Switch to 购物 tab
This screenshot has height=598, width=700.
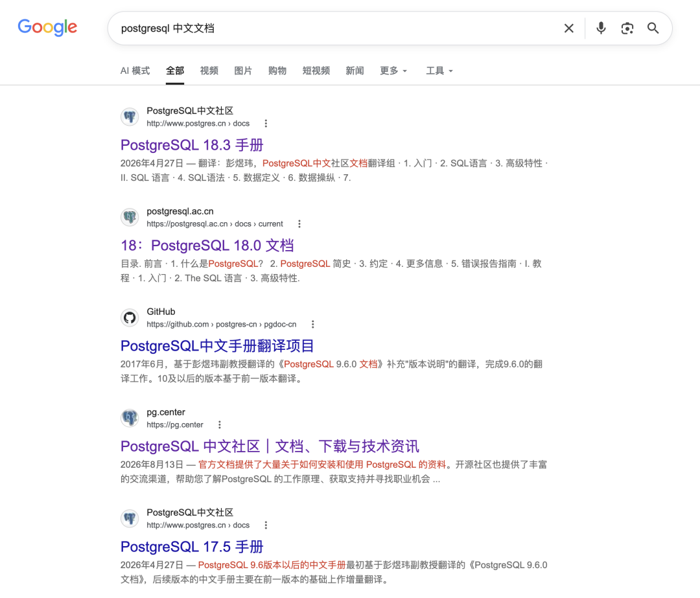[x=277, y=71]
